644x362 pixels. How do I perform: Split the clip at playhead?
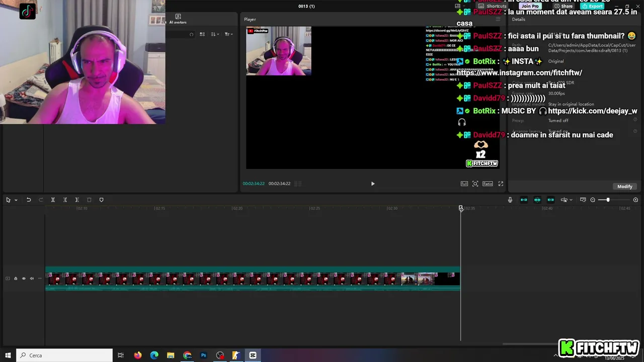point(53,200)
